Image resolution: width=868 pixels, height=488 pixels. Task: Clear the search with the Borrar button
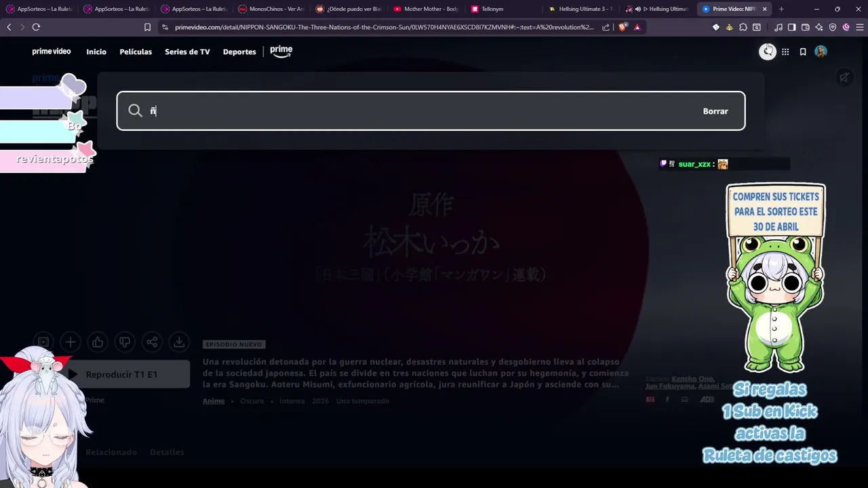tap(715, 111)
